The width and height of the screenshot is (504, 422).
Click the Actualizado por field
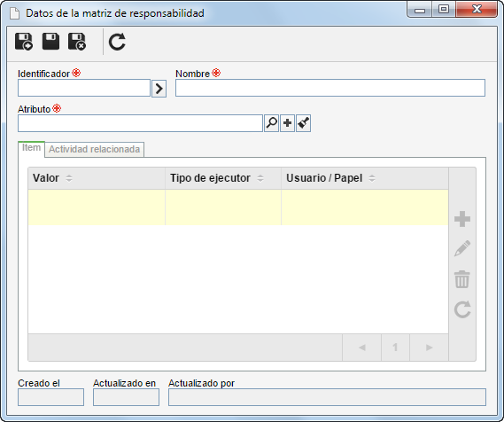[327, 397]
